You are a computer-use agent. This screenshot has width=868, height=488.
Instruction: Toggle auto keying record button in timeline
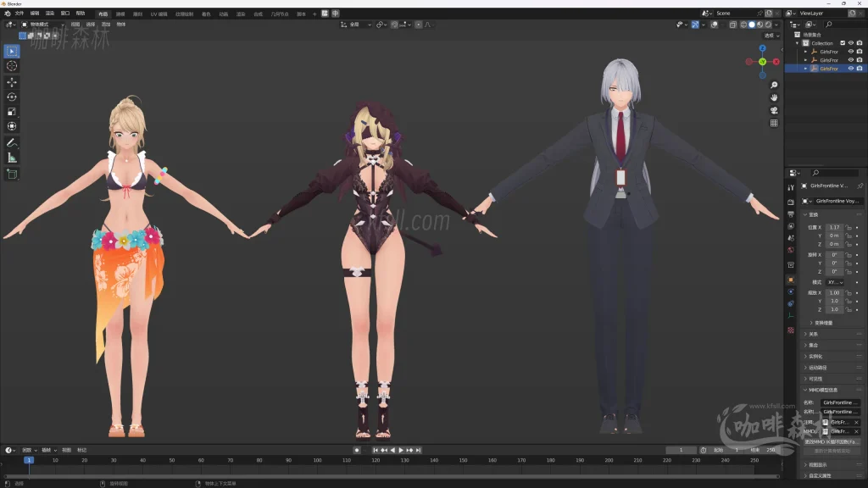click(357, 451)
